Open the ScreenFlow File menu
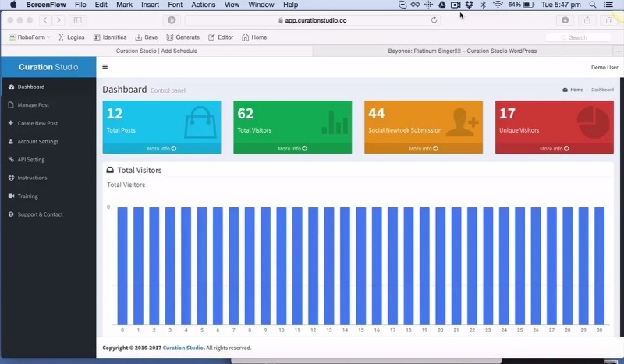The width and height of the screenshot is (624, 364). 80,5
